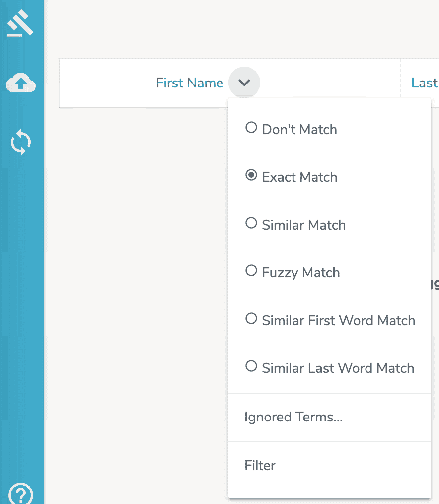
Task: Click the First Name column header
Action: coord(190,83)
